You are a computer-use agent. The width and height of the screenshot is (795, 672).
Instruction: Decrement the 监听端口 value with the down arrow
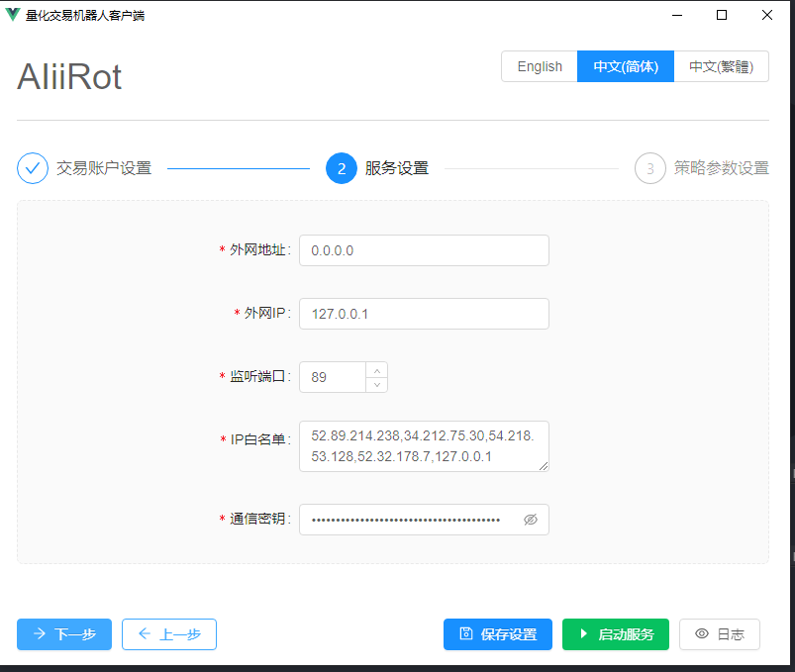(x=377, y=383)
